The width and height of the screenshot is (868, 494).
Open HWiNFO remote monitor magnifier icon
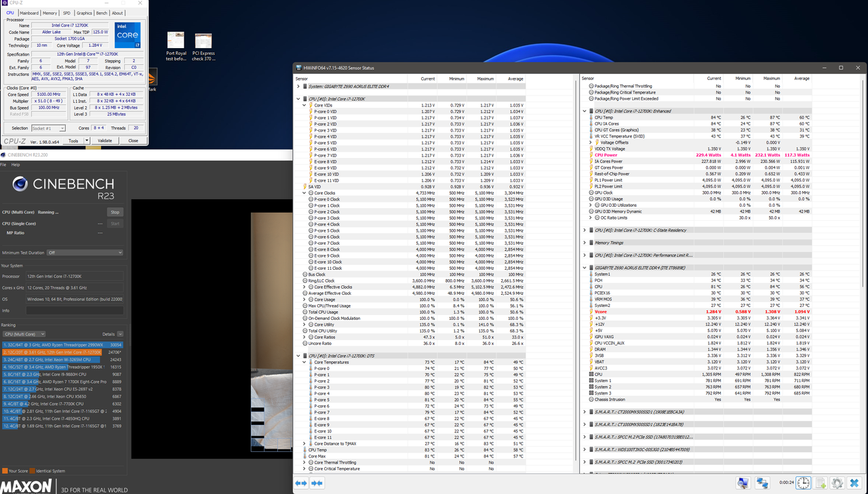pyautogui.click(x=743, y=482)
